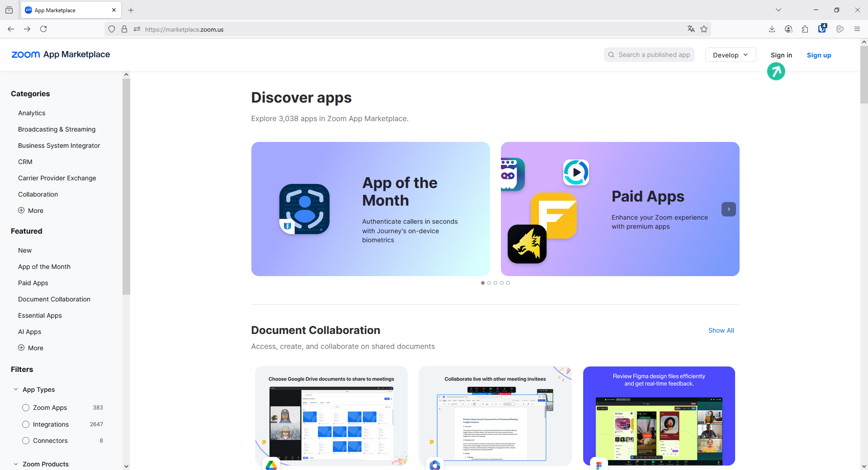Open New in Featured list
This screenshot has height=470, width=868.
(25, 250)
